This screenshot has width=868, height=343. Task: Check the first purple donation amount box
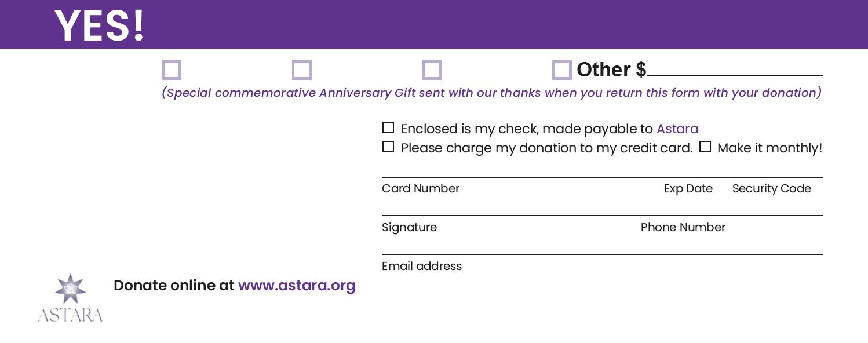172,70
